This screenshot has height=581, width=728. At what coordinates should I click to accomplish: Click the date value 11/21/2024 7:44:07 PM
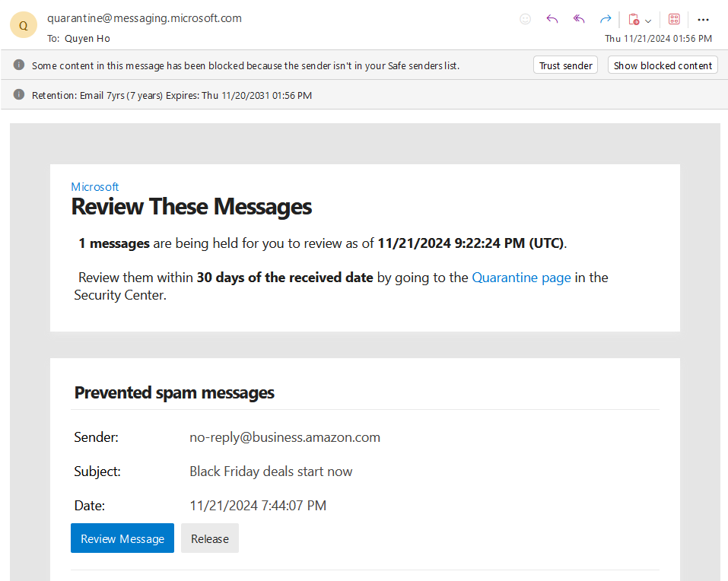point(258,506)
